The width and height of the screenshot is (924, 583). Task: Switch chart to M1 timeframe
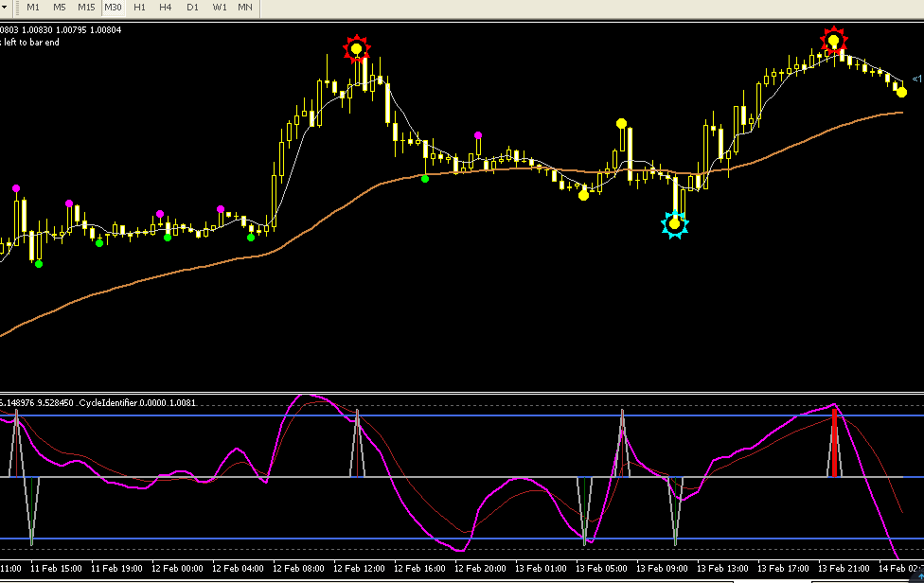point(33,8)
